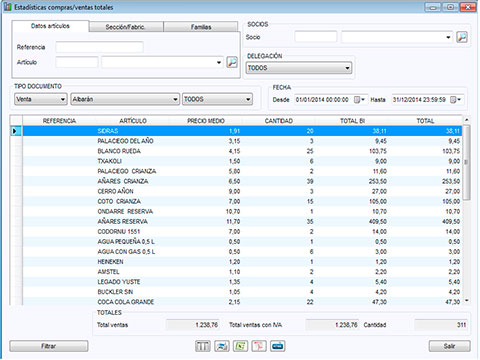Click in the Referencia input field
The image size is (480, 360).
(99, 47)
